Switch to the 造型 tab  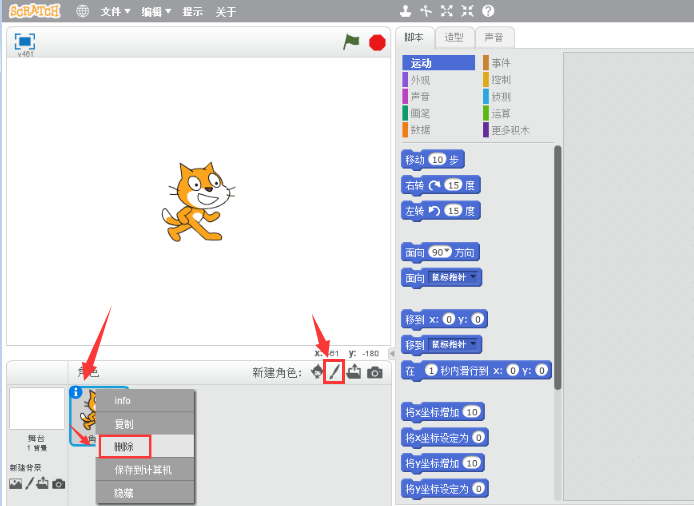tap(454, 38)
